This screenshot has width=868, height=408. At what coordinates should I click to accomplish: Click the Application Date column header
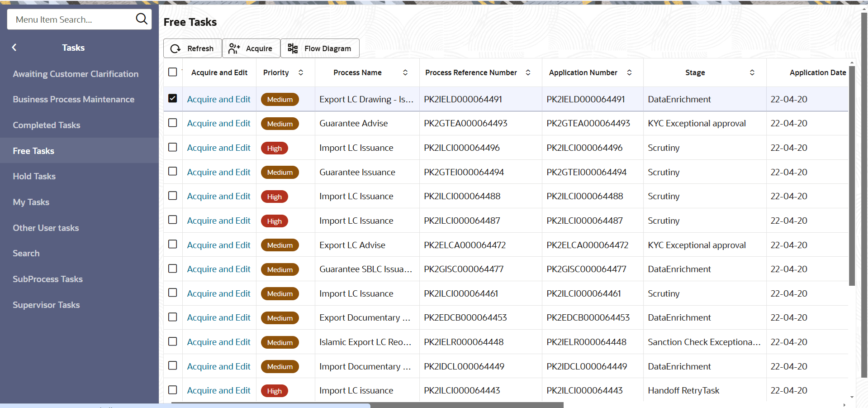[x=818, y=72]
